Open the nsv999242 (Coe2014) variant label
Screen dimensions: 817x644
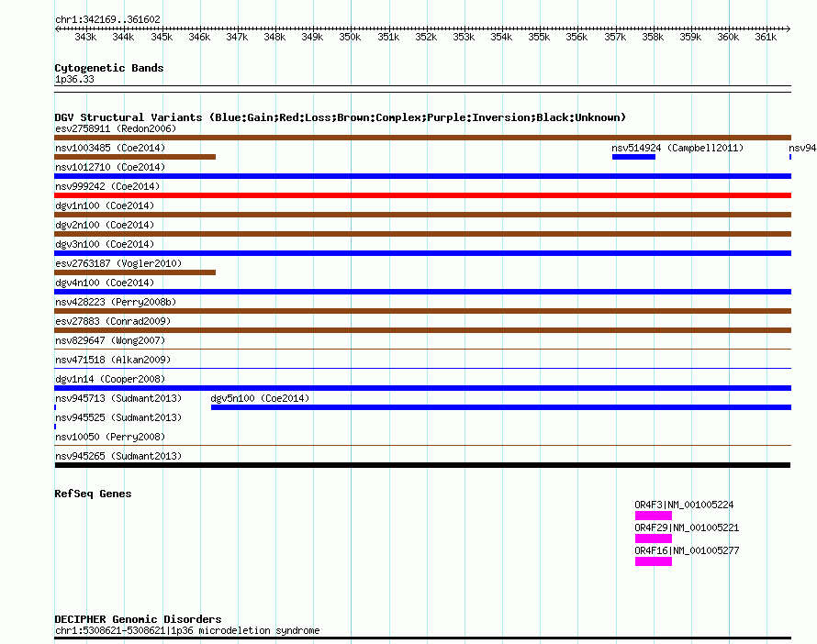(107, 186)
